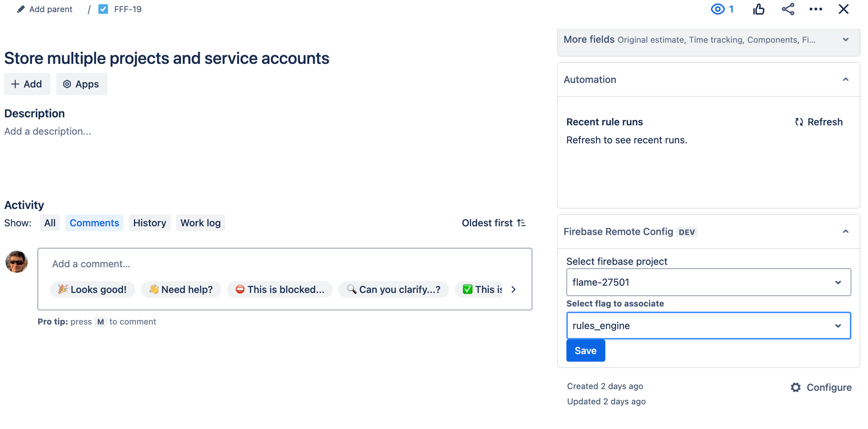Screen dimensions: 868x429
Task: Click the Apps button
Action: click(x=81, y=84)
